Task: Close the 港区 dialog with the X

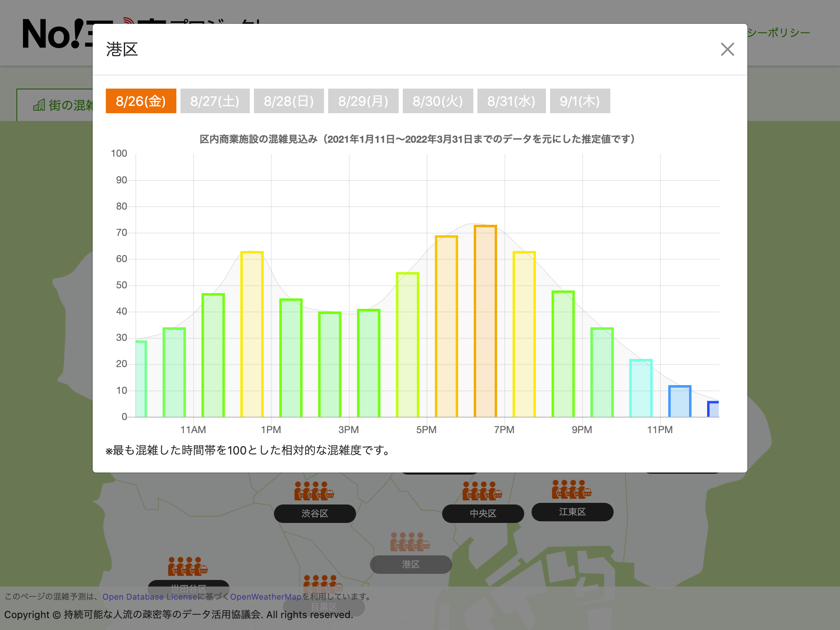Action: point(727,49)
